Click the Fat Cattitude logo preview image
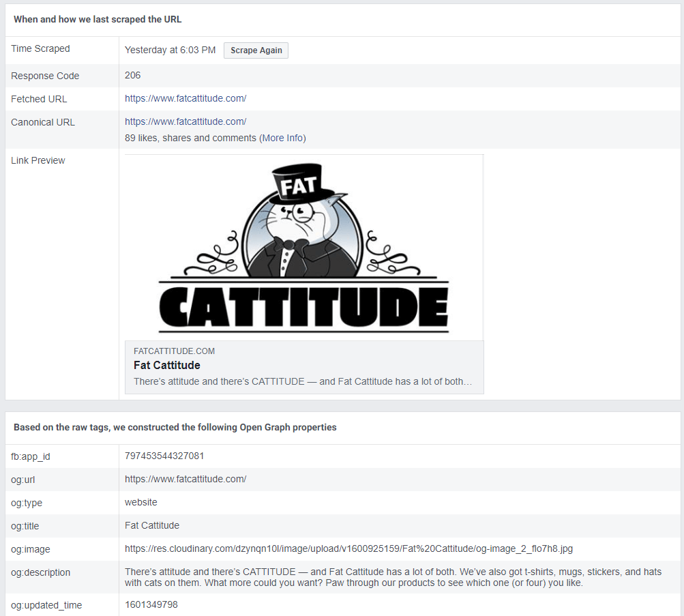 coord(304,248)
